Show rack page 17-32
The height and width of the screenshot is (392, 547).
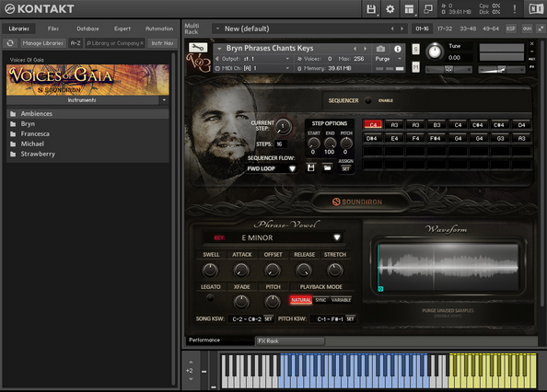coord(445,29)
